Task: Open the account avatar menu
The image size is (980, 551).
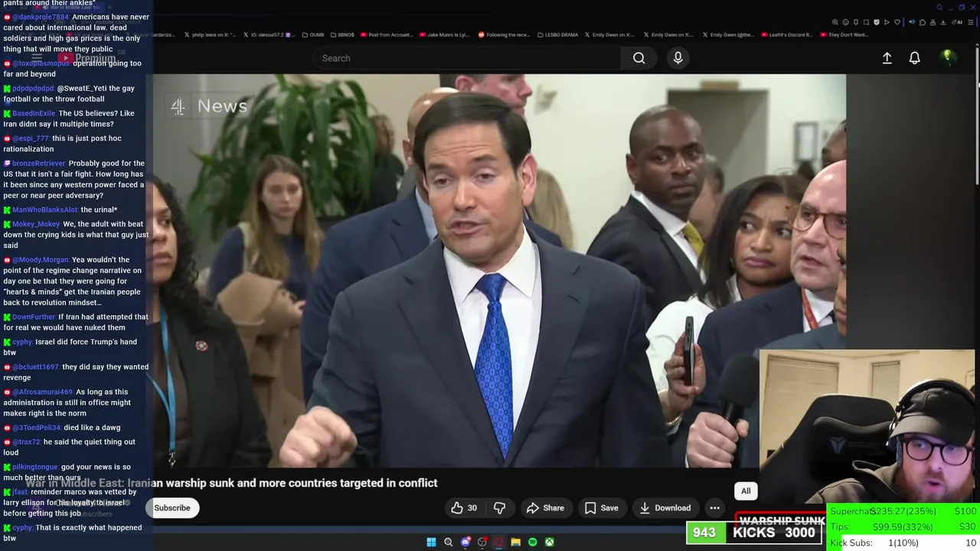Action: [x=947, y=57]
